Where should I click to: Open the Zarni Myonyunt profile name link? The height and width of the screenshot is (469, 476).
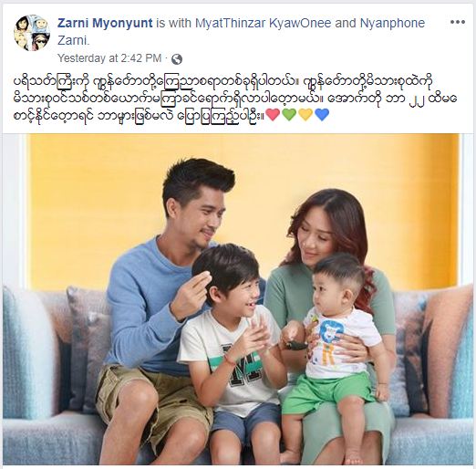pos(105,23)
